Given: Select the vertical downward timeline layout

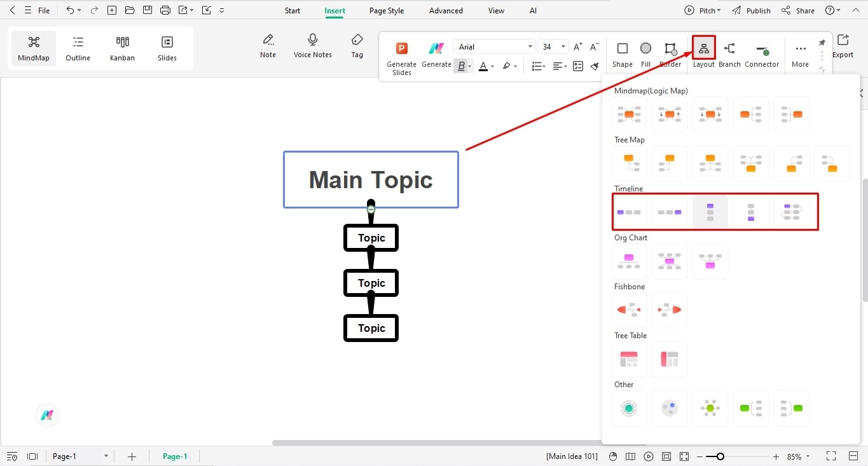Looking at the screenshot, I should (710, 212).
